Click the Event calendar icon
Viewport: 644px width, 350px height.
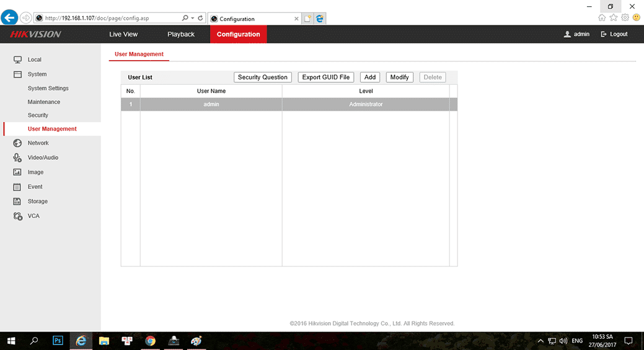click(x=17, y=186)
